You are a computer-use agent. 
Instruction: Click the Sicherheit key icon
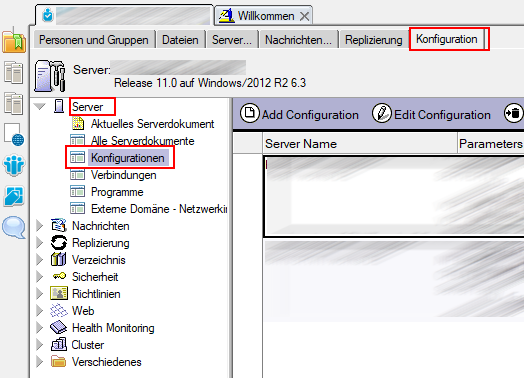click(59, 276)
